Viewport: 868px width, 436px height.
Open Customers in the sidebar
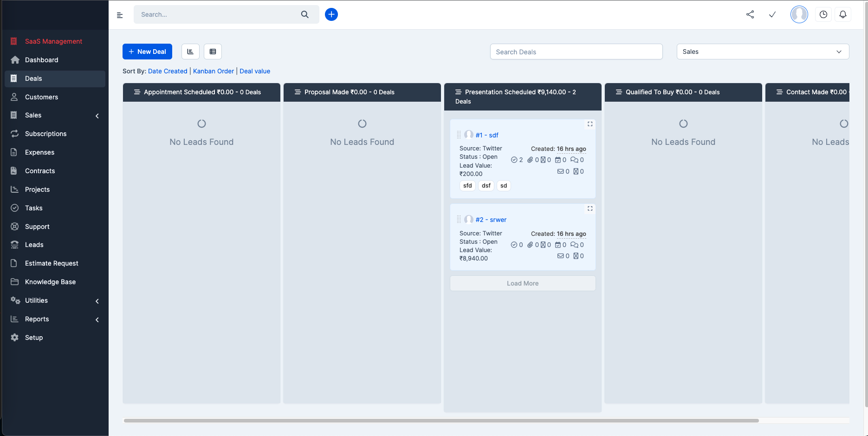(x=55, y=97)
